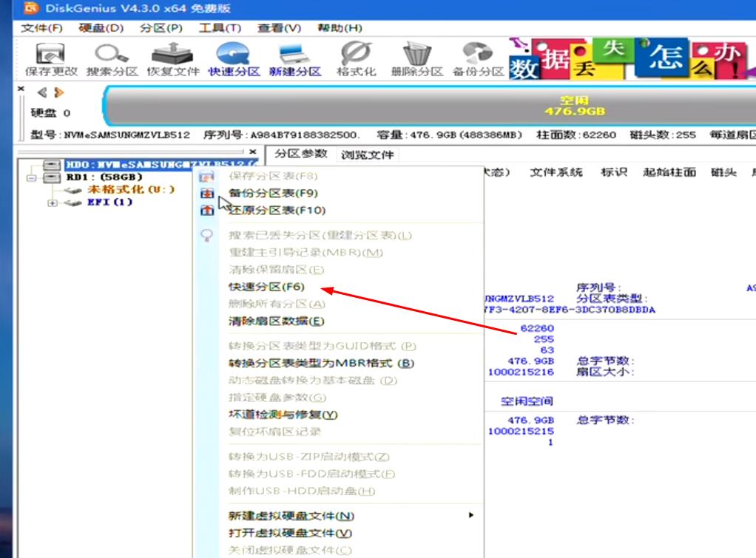The image size is (756, 558).
Task: Click the 搜索已丢失分区 magnifier menu icon
Action: coord(207,236)
